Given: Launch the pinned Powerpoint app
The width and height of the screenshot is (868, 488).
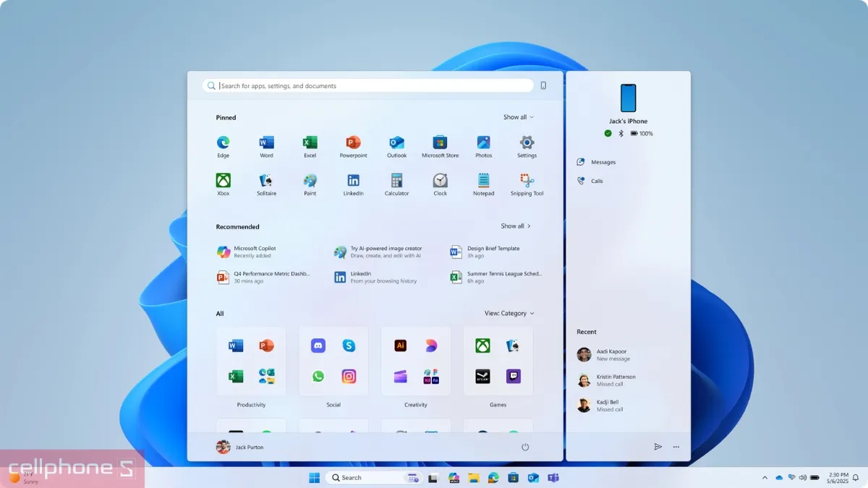Looking at the screenshot, I should click(x=353, y=146).
